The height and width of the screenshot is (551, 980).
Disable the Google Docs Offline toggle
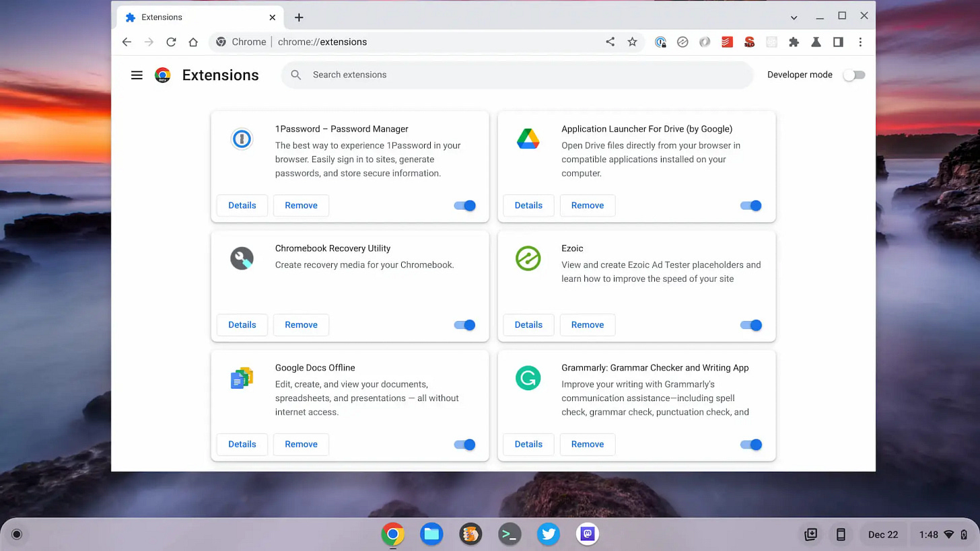[x=464, y=445]
